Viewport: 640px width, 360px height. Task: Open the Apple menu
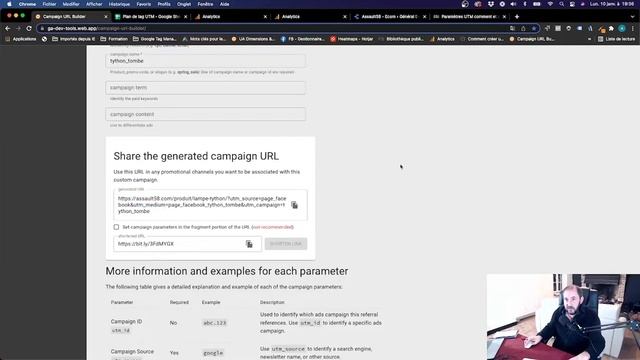click(9, 4)
